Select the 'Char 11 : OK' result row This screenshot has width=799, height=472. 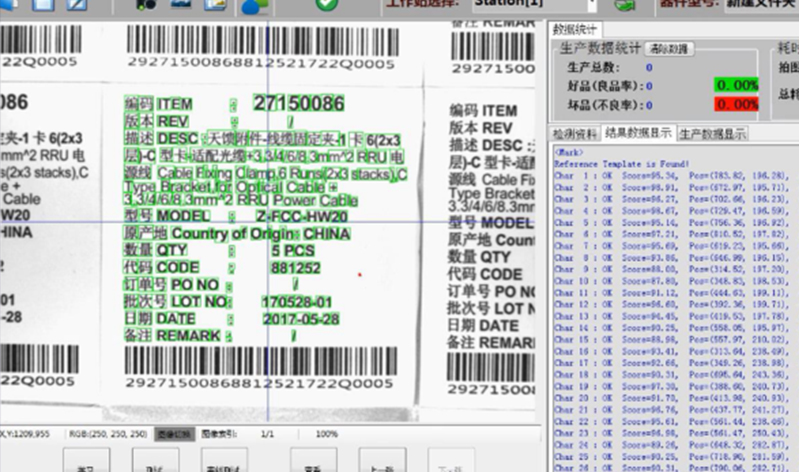[672, 293]
